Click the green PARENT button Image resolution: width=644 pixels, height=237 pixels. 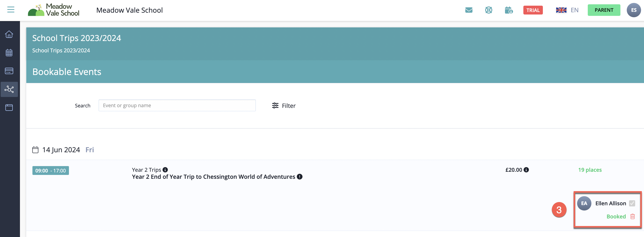click(604, 10)
